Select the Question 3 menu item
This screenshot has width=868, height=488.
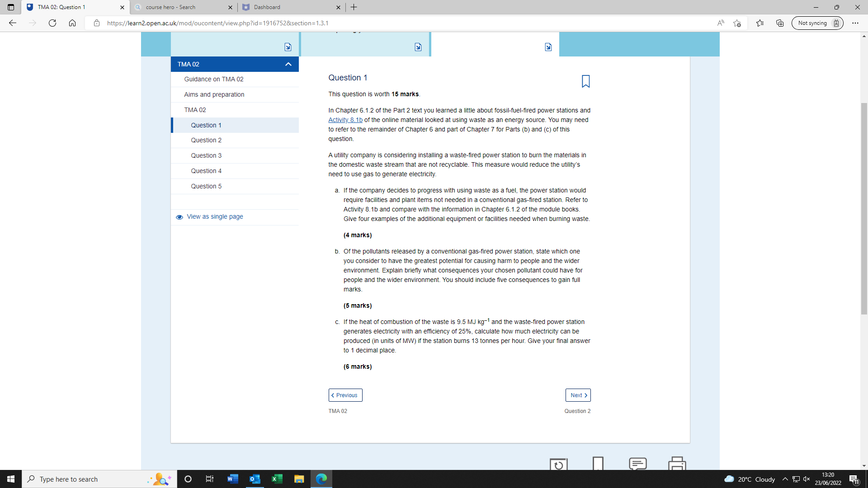(206, 155)
